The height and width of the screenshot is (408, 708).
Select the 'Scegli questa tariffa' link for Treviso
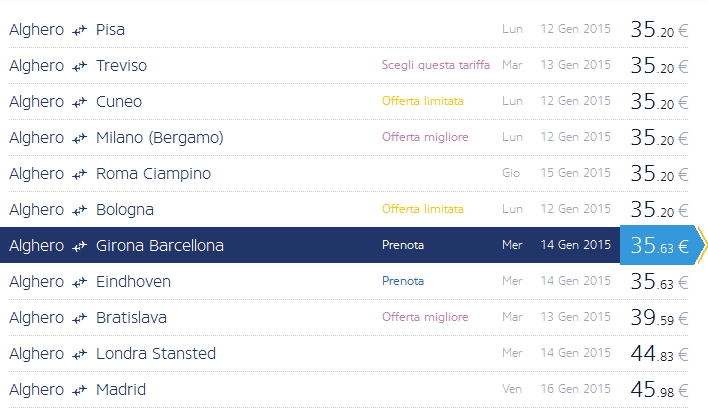point(435,66)
